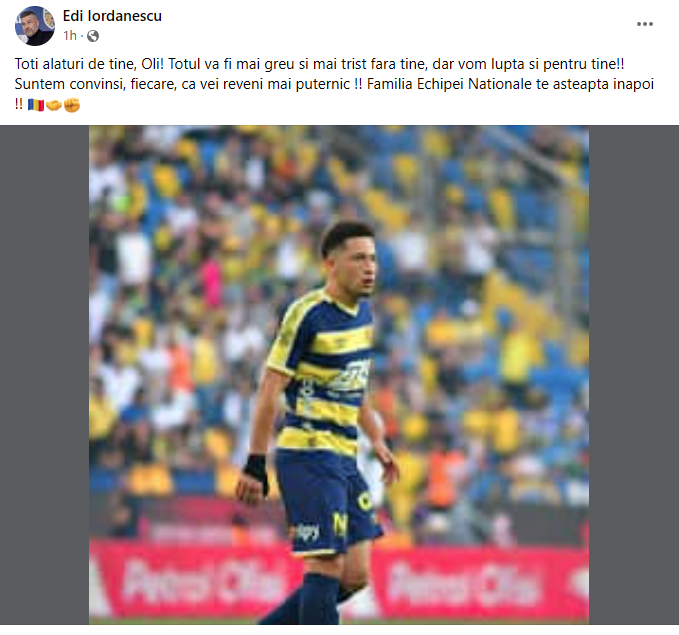
Task: Open the post's 1h timestamp link
Action: (x=70, y=36)
